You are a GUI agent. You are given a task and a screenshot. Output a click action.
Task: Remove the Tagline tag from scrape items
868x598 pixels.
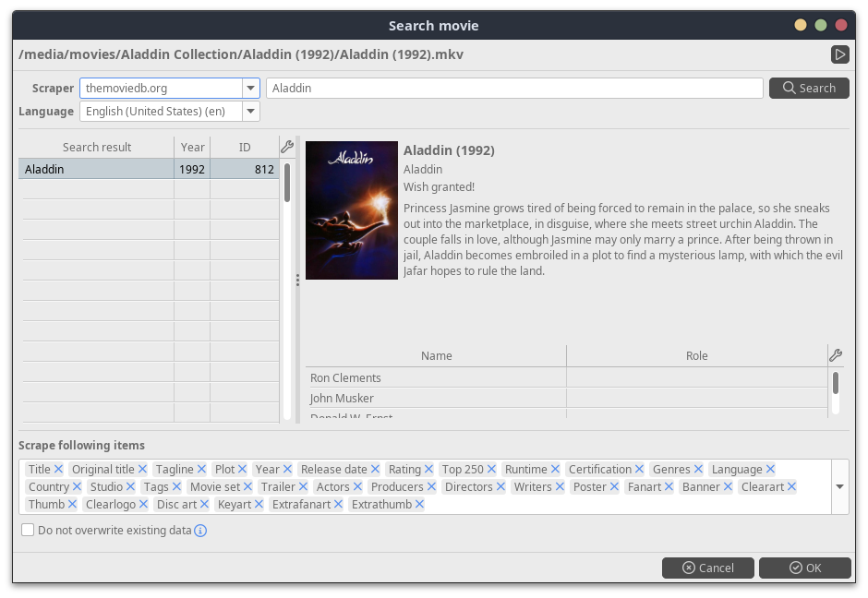[201, 470]
